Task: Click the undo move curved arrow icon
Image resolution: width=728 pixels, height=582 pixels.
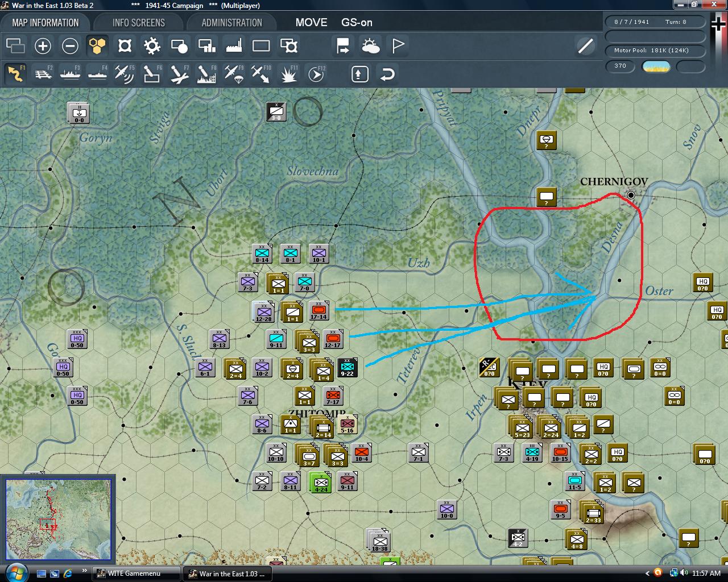Action: [x=387, y=74]
